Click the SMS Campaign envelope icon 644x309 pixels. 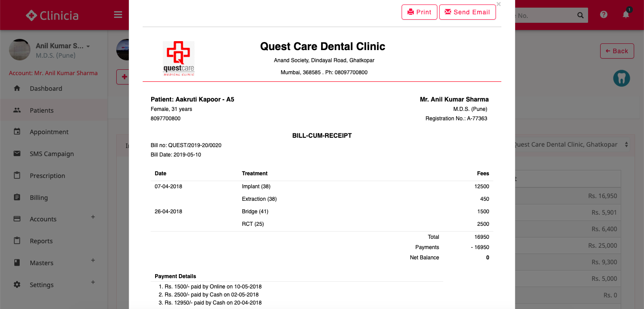[17, 153]
